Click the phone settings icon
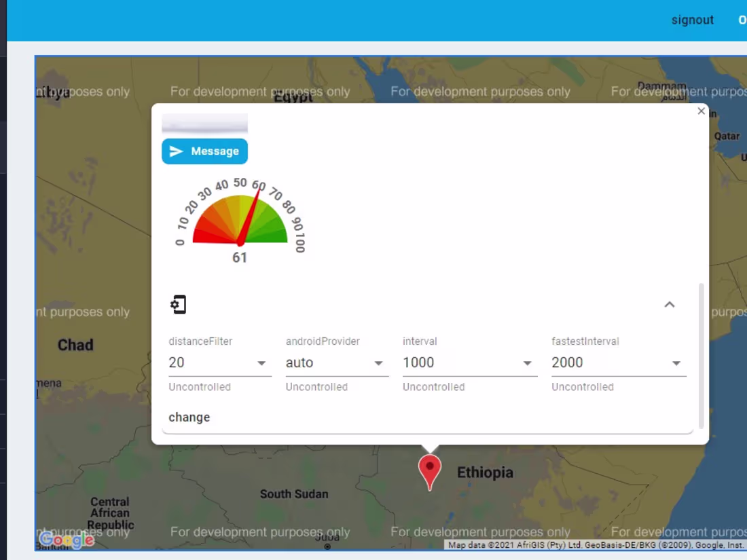The height and width of the screenshot is (560, 747). tap(178, 305)
